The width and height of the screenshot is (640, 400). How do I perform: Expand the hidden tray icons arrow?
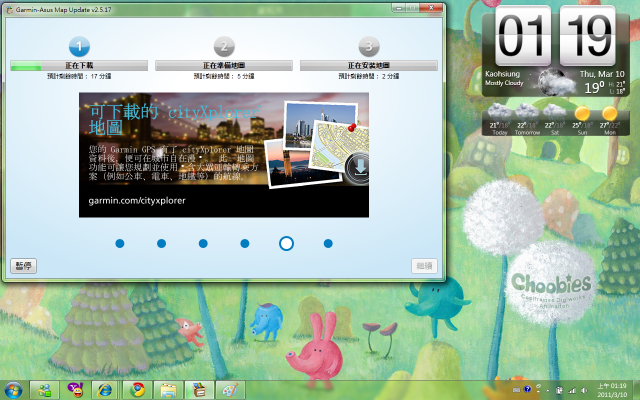(548, 391)
